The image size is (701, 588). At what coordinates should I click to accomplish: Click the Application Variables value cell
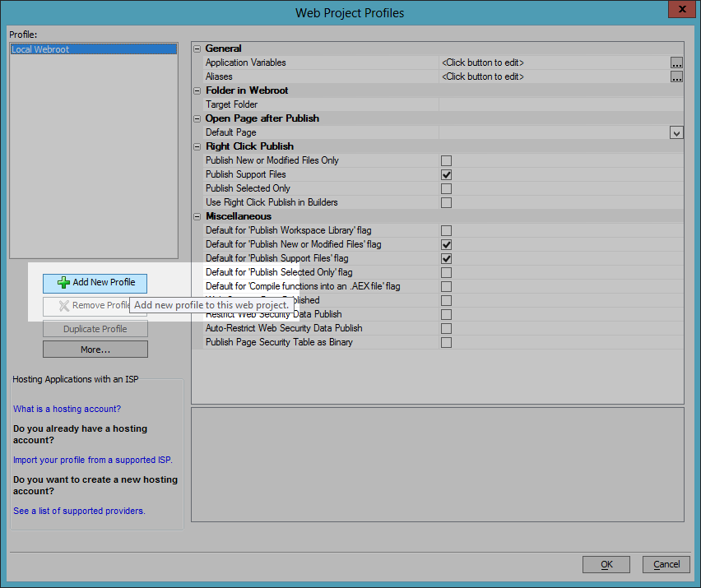[555, 63]
